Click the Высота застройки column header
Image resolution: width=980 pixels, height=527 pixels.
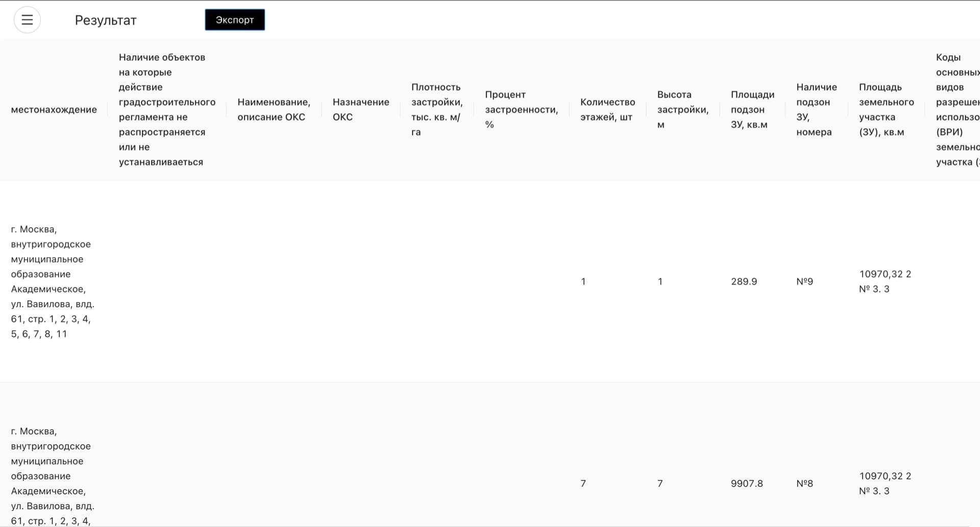coord(682,110)
